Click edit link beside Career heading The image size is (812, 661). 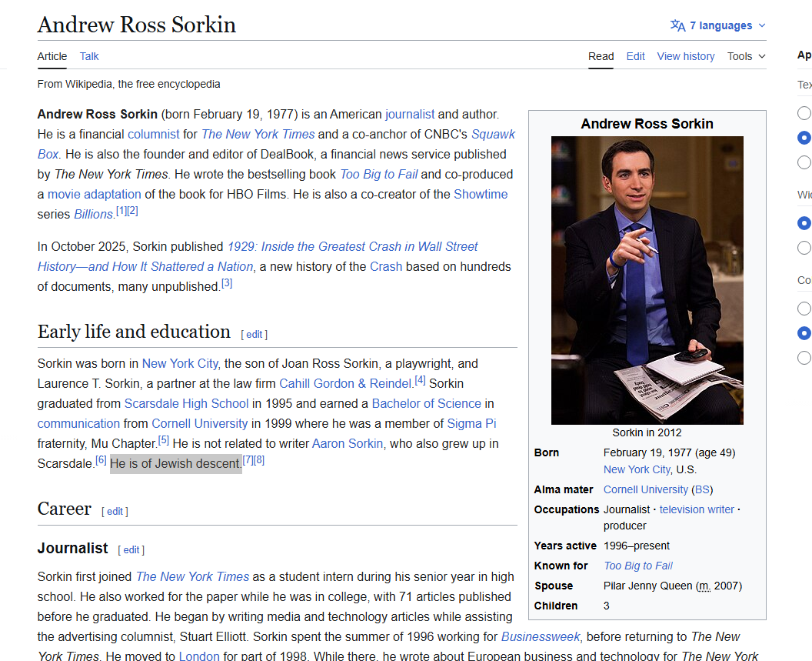pyautogui.click(x=115, y=511)
